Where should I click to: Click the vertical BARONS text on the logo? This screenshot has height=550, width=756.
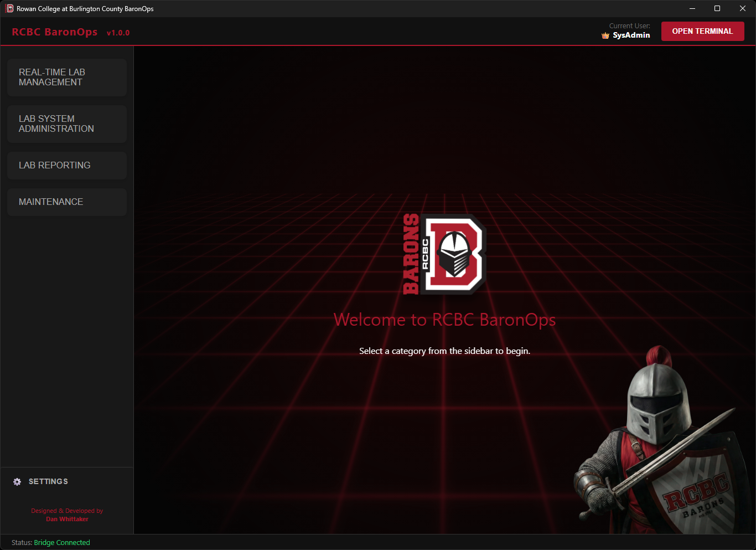click(x=410, y=254)
